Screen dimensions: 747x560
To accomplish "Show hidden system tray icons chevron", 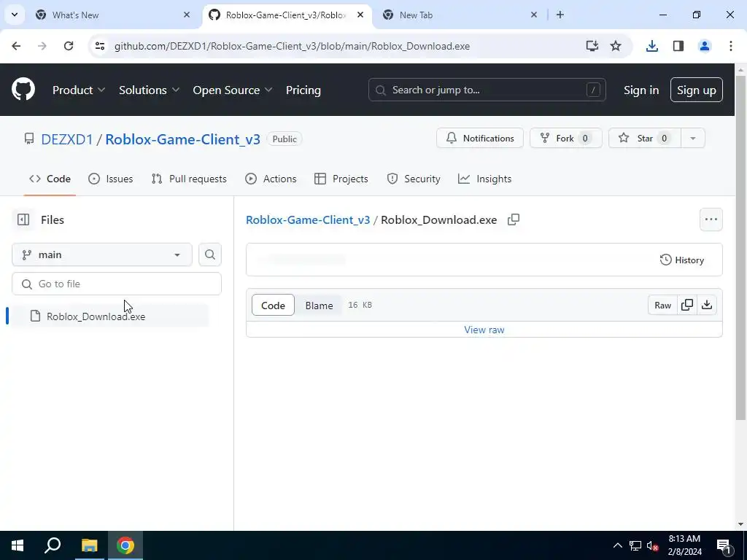I will pos(617,545).
